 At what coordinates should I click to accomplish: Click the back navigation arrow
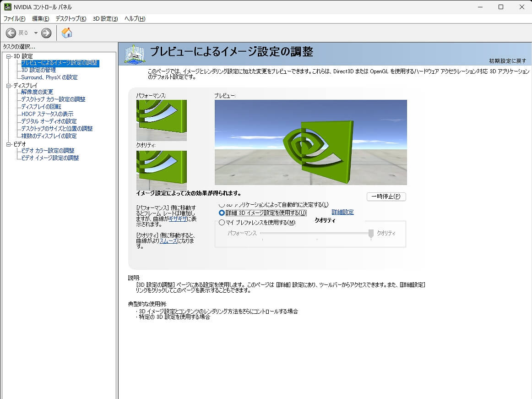[11, 33]
